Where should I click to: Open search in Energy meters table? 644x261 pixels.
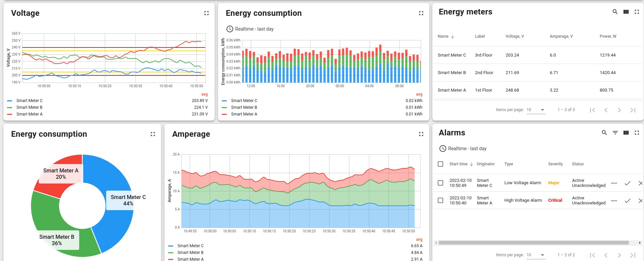click(x=615, y=12)
